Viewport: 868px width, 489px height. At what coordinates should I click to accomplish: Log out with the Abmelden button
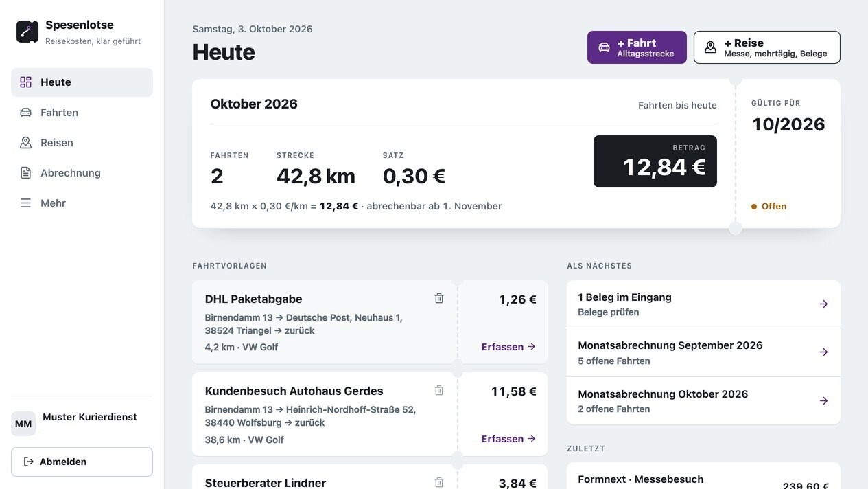tap(82, 462)
